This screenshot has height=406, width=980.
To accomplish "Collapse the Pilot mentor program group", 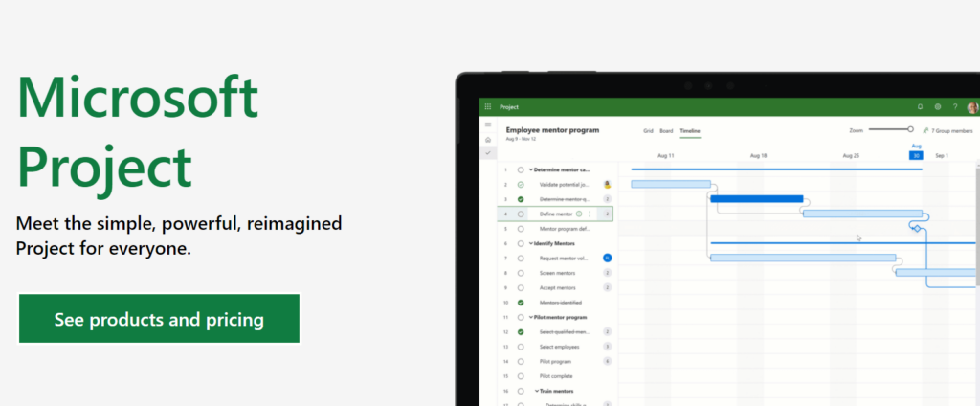I will [x=530, y=317].
